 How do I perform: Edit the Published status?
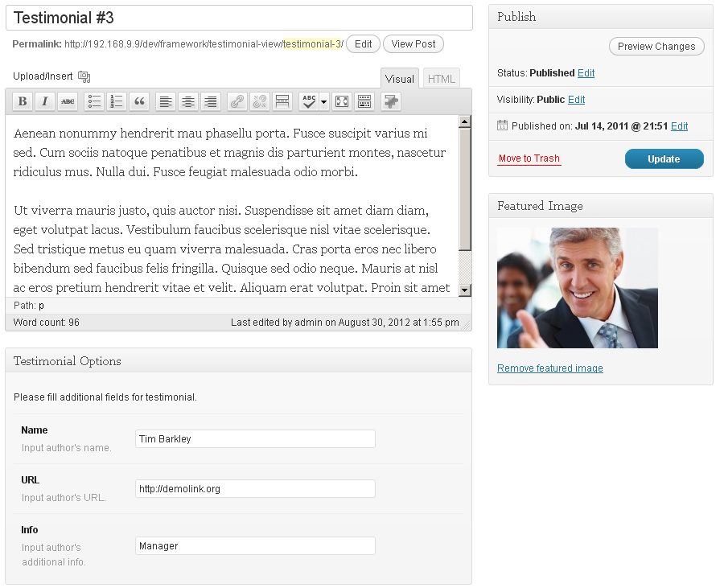click(586, 73)
